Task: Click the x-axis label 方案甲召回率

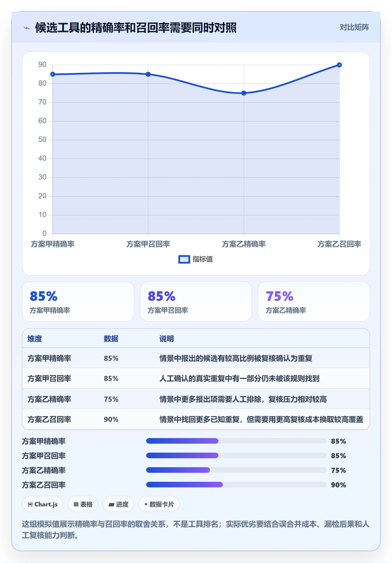Action: [x=148, y=244]
